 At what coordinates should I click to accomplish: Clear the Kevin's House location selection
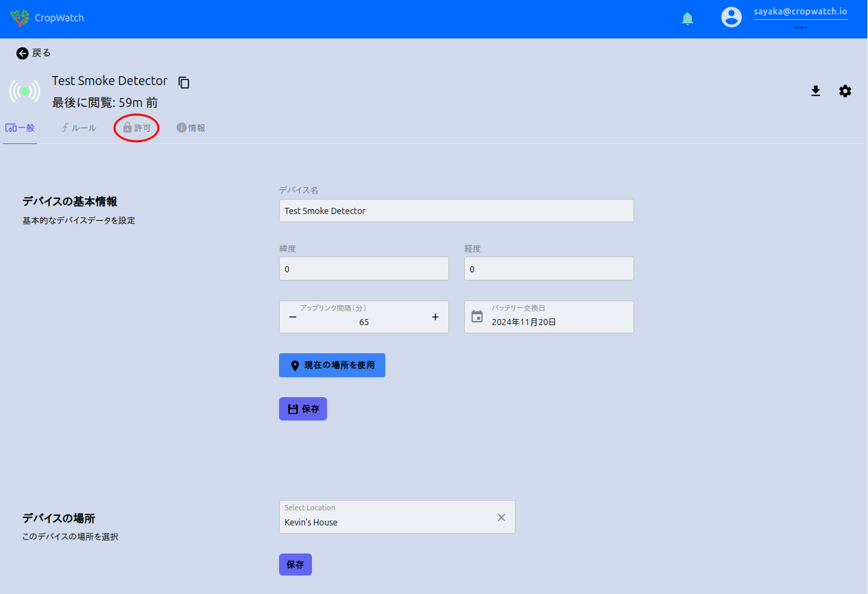(501, 517)
